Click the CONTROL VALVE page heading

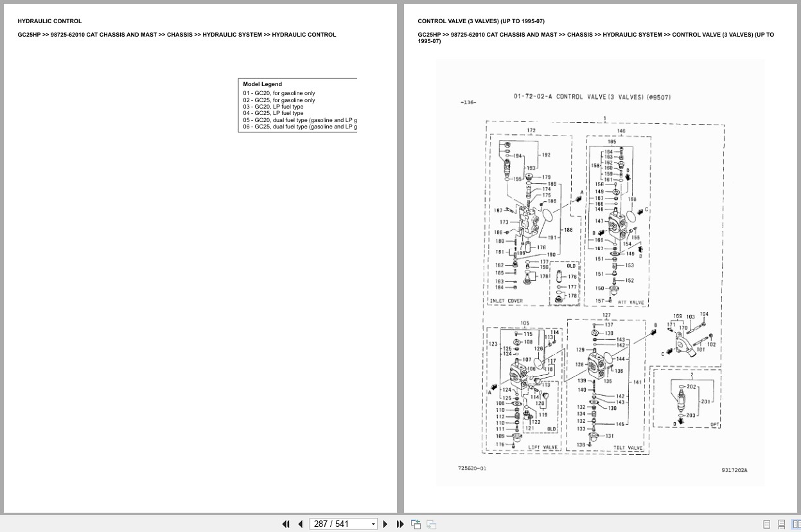click(481, 21)
